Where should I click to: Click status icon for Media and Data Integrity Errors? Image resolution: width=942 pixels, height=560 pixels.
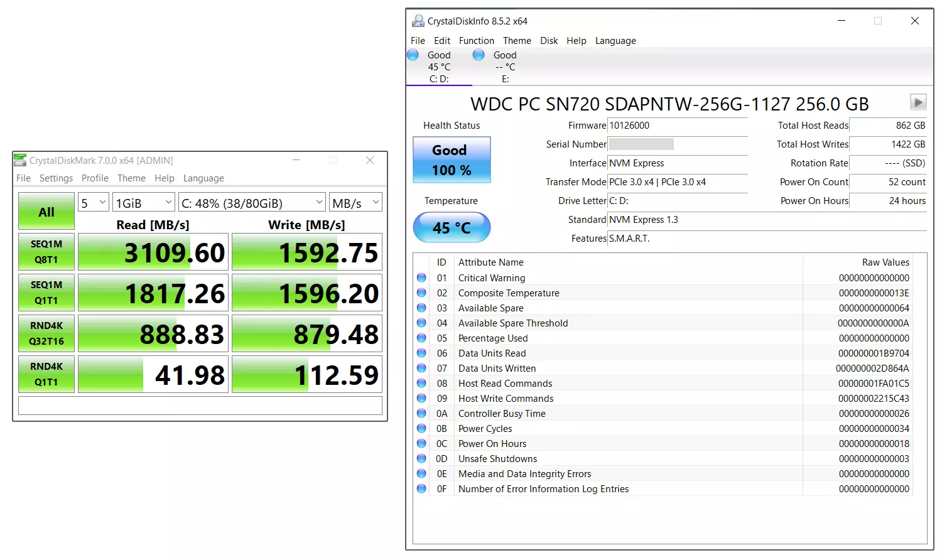[x=421, y=473]
